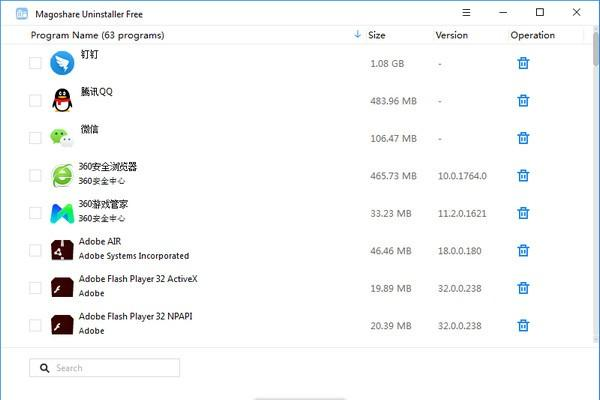Viewport: 600px width, 400px height.
Task: Enable checkbox for Adobe Flash Player 32 ActiveX
Action: coord(35,288)
